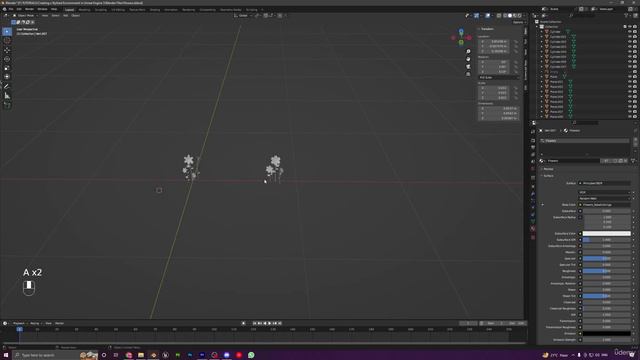Hide Cylinder.001 in the viewport
The height and width of the screenshot is (360, 640).
(x=629, y=37)
